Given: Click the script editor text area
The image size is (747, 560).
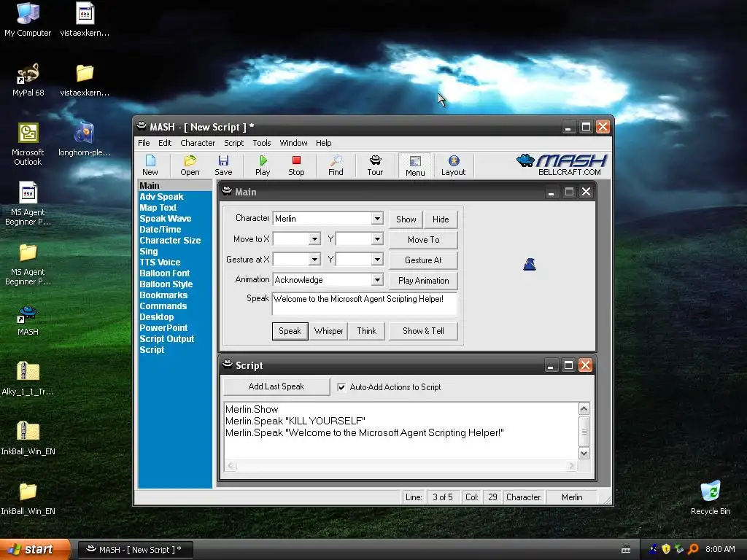Looking at the screenshot, I should [x=400, y=431].
